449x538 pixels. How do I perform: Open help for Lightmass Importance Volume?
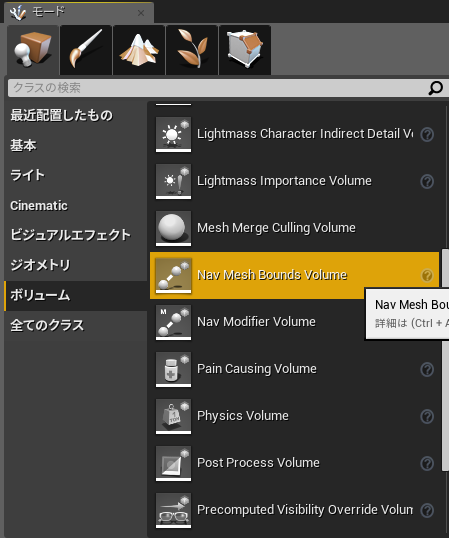(427, 182)
